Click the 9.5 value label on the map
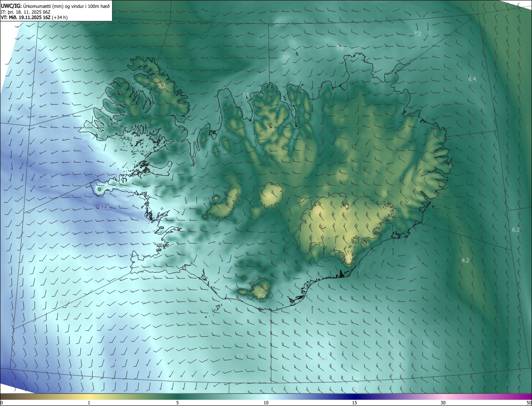Viewport: 532px width, 406px height. click(64, 302)
